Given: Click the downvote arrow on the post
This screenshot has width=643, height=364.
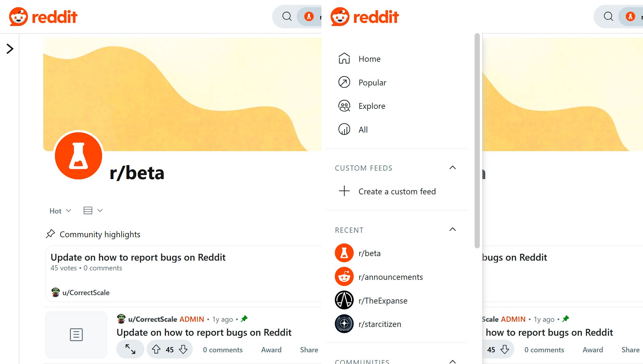Looking at the screenshot, I should click(184, 349).
